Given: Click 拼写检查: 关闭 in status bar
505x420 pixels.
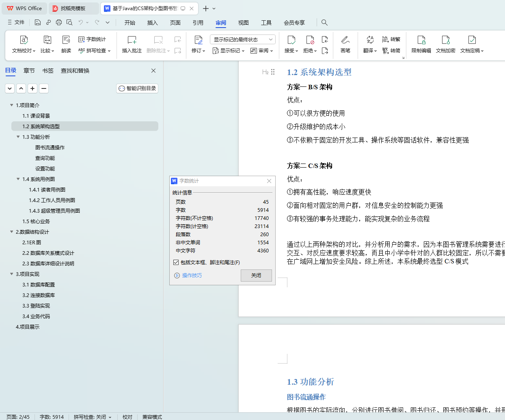Looking at the screenshot, I should [92, 417].
